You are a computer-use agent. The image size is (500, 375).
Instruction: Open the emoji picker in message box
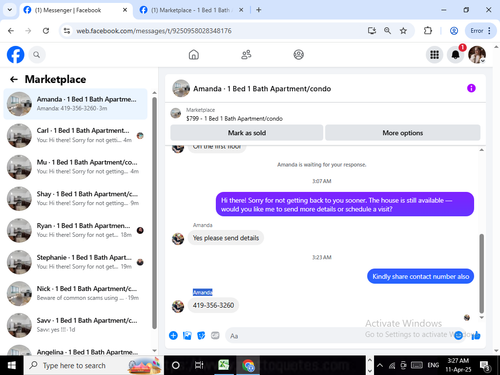coord(459,335)
